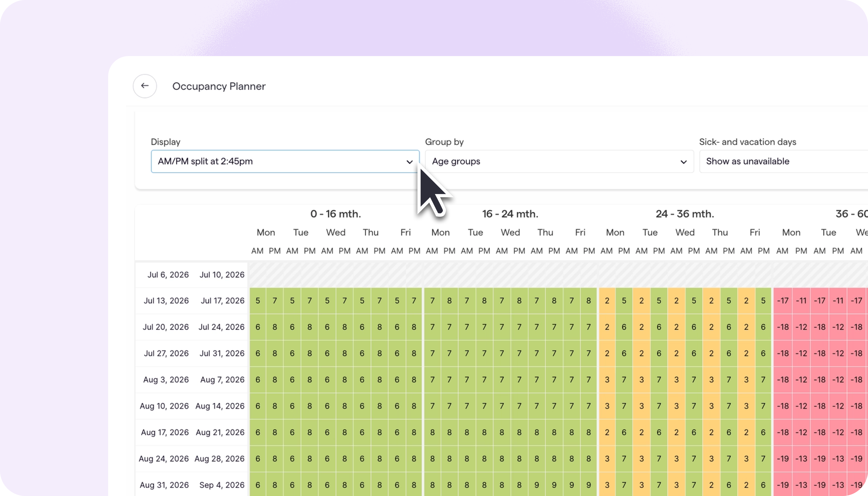The height and width of the screenshot is (496, 868).
Task: Click the Aug 21, 2026 end date
Action: click(x=220, y=432)
